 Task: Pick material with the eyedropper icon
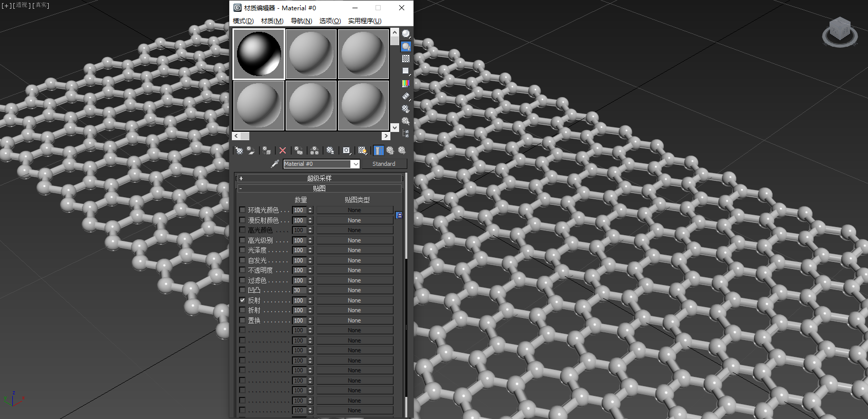point(275,164)
